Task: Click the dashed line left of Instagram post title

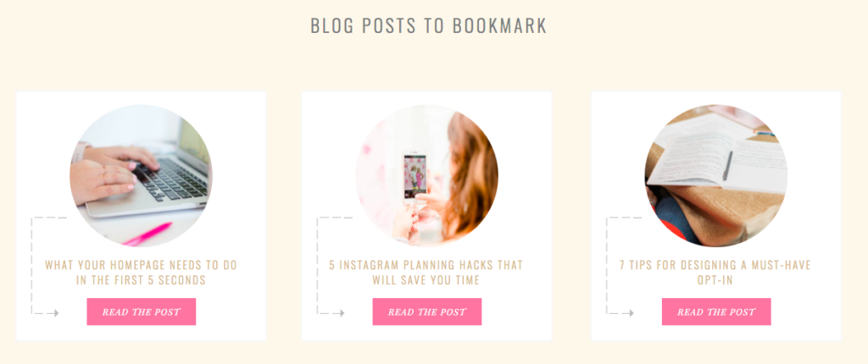Action: (318, 266)
